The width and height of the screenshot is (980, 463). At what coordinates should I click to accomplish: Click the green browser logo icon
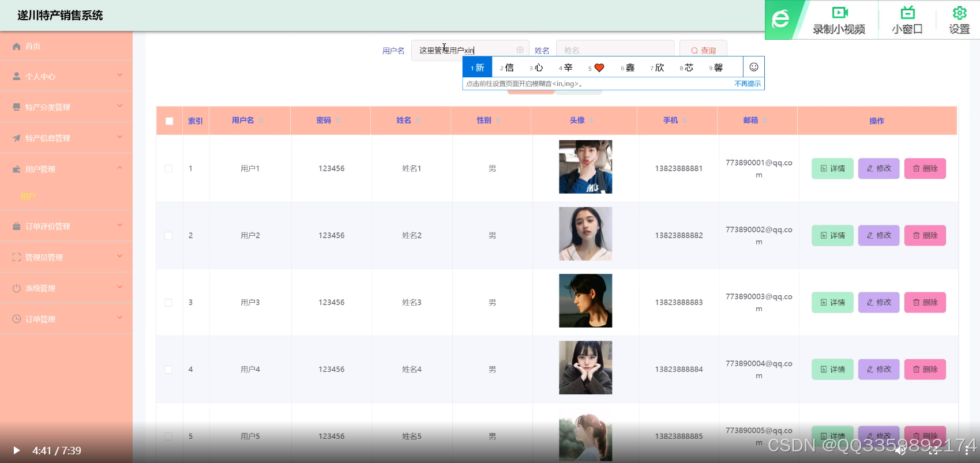780,20
